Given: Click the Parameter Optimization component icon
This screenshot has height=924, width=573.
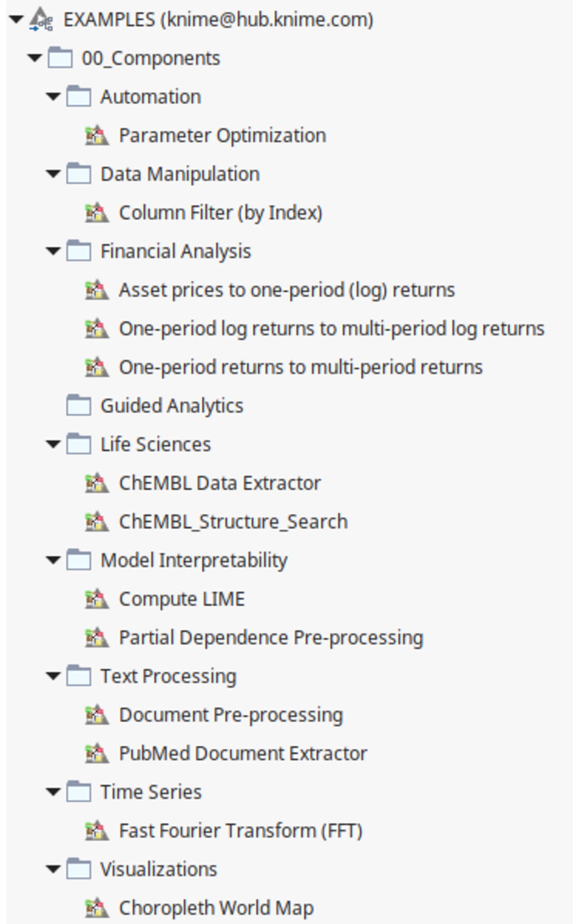Looking at the screenshot, I should [97, 135].
